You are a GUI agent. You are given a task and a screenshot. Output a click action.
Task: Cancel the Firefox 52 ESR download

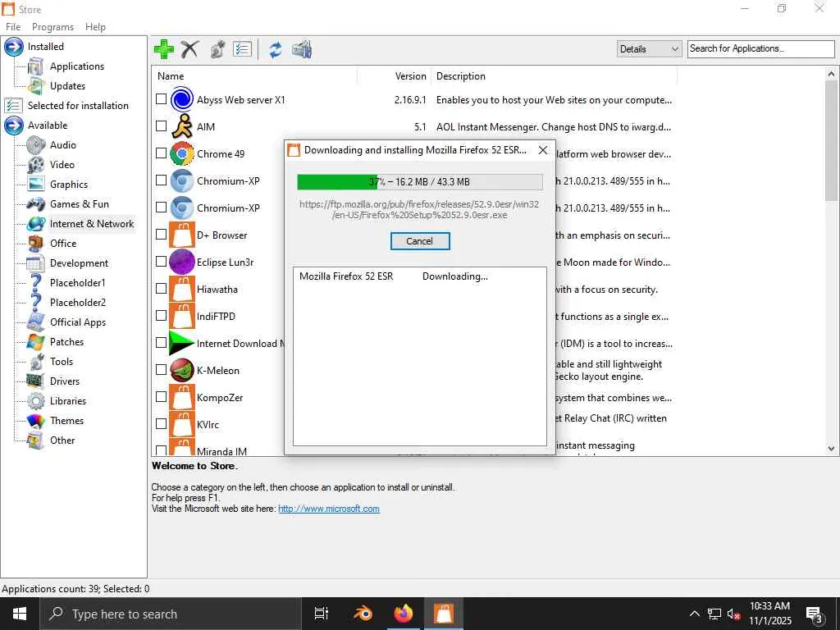[x=420, y=241]
